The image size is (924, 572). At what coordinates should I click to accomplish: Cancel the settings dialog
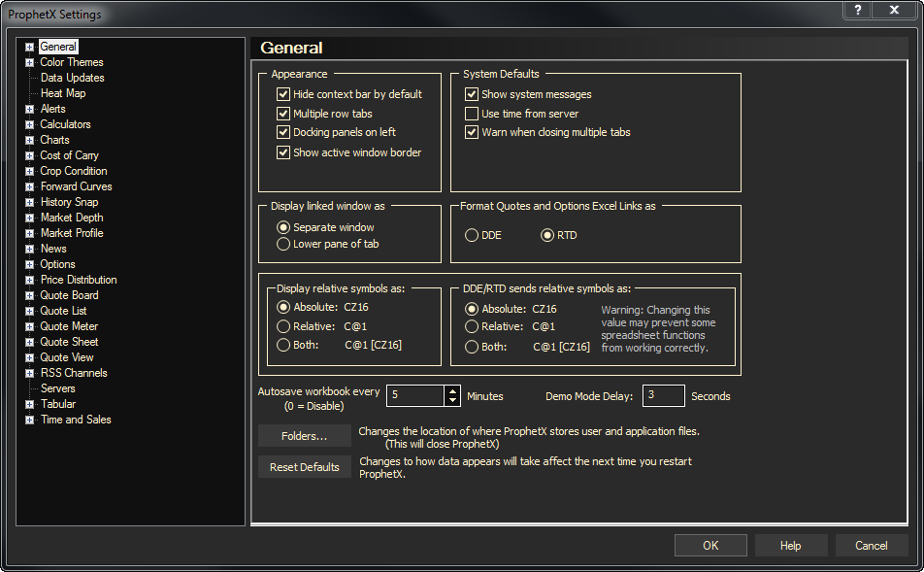coord(872,546)
